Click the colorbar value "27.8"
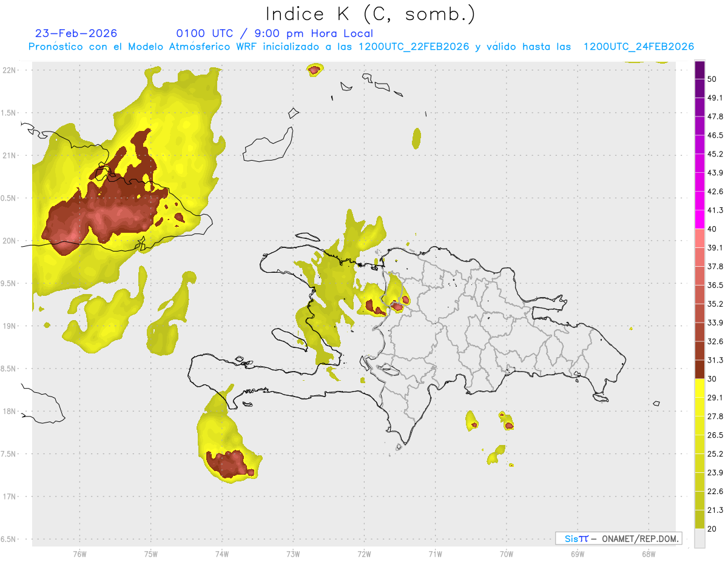Viewport: 728px width, 562px height. 715,416
